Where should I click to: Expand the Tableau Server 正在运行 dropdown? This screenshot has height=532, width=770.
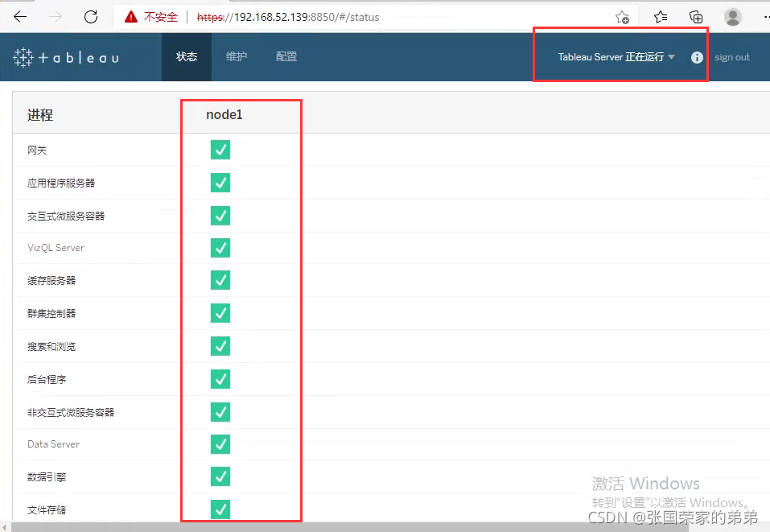tap(616, 57)
